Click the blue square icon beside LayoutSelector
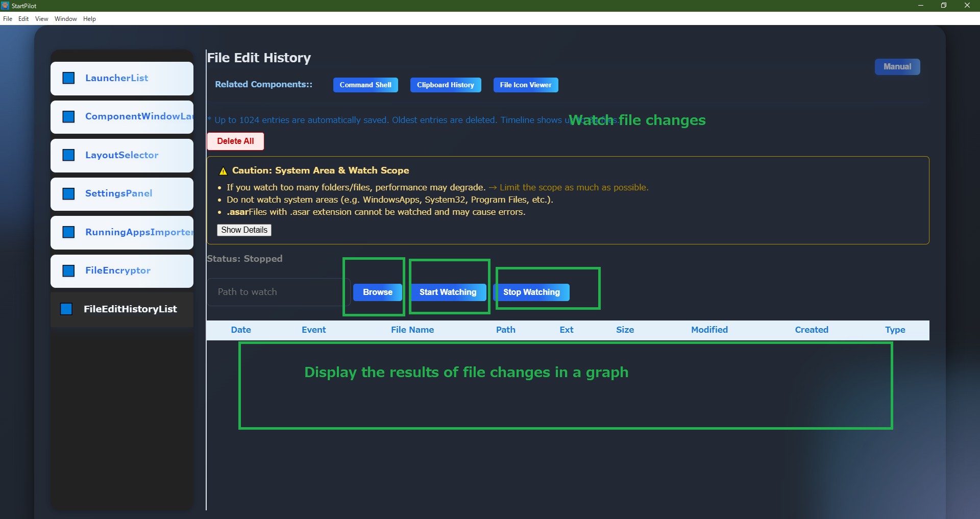Screen dimensions: 980x519 (x=68, y=155)
